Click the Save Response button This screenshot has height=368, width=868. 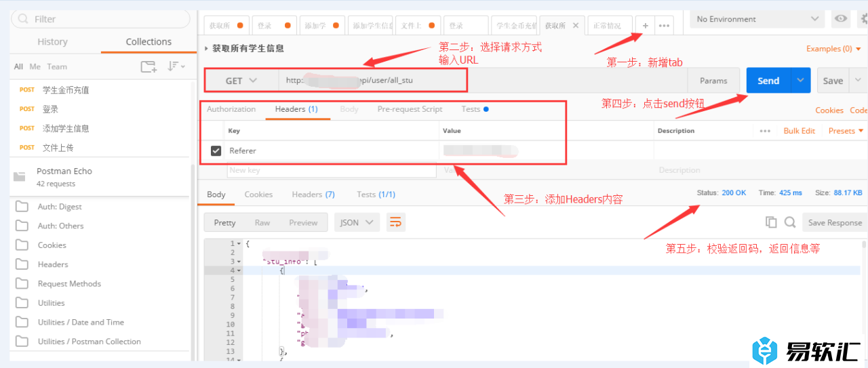[x=835, y=222]
